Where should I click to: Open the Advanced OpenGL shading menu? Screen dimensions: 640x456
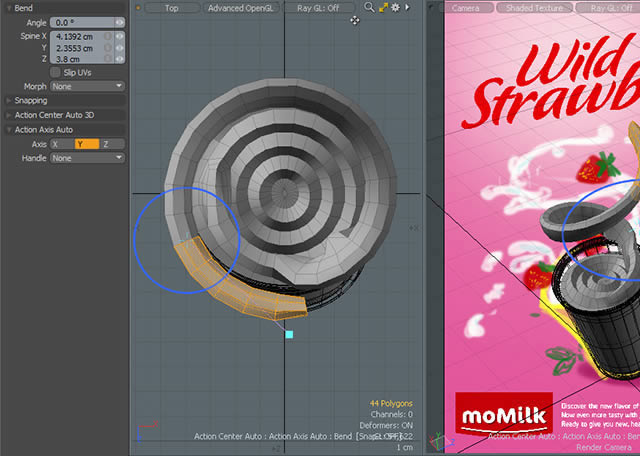click(x=241, y=8)
